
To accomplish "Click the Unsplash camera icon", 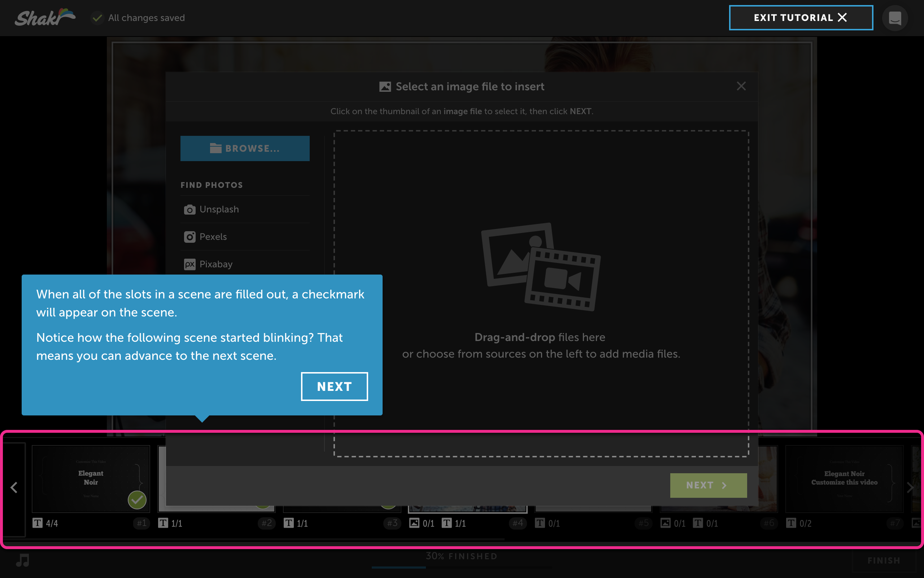I will pos(190,210).
